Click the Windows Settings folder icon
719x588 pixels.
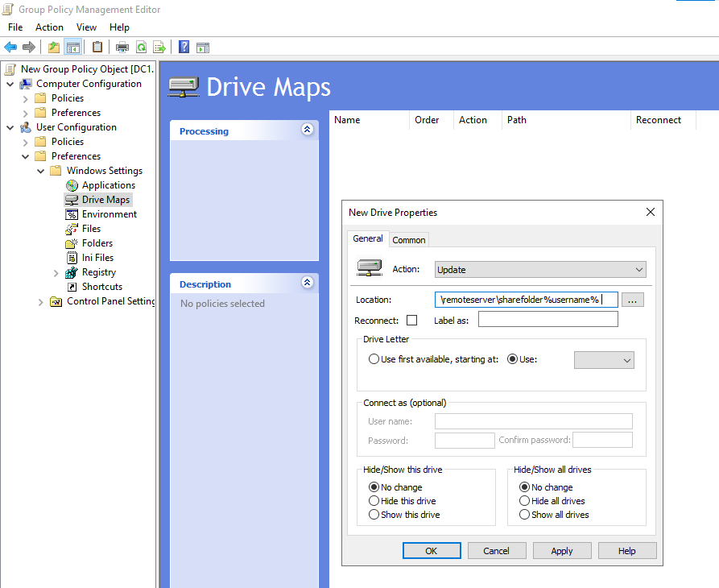[x=56, y=171]
